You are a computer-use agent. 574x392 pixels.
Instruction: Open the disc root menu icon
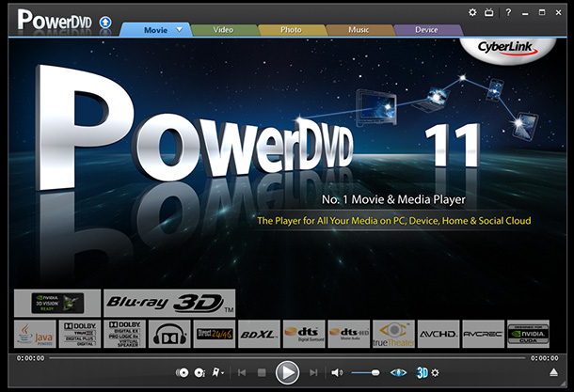click(182, 372)
